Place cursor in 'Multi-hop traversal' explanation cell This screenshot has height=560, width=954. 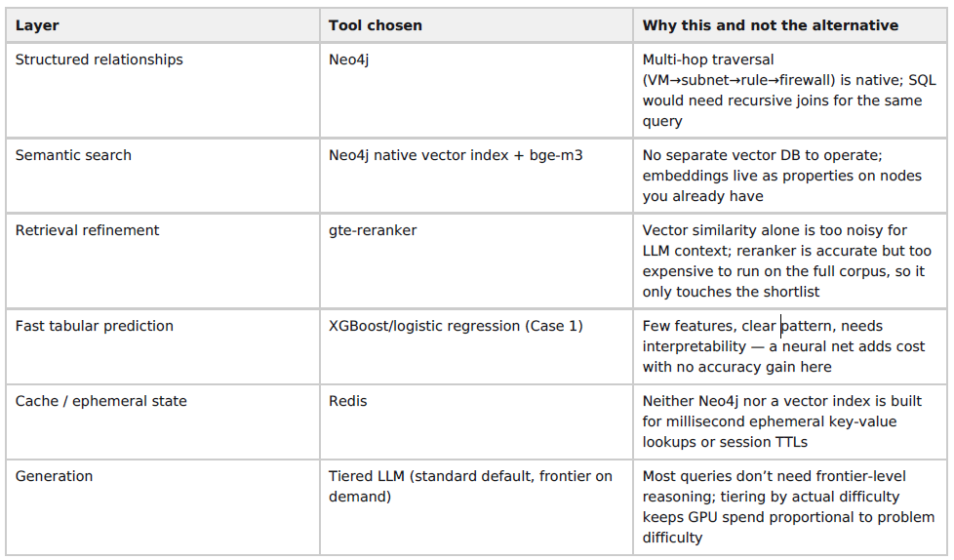(790, 90)
